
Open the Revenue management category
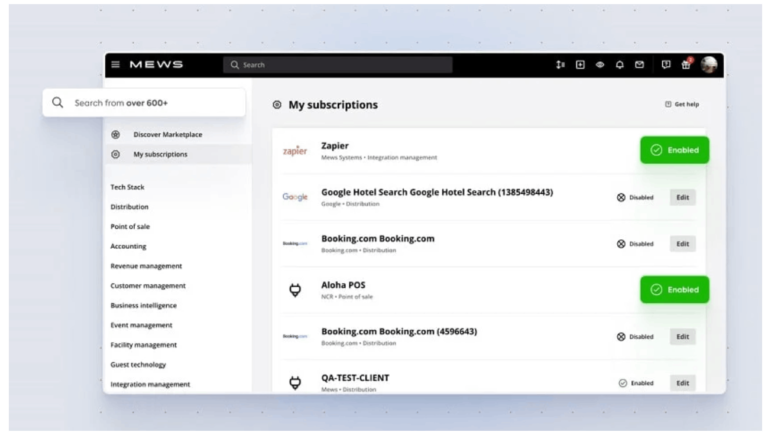pyautogui.click(x=146, y=266)
